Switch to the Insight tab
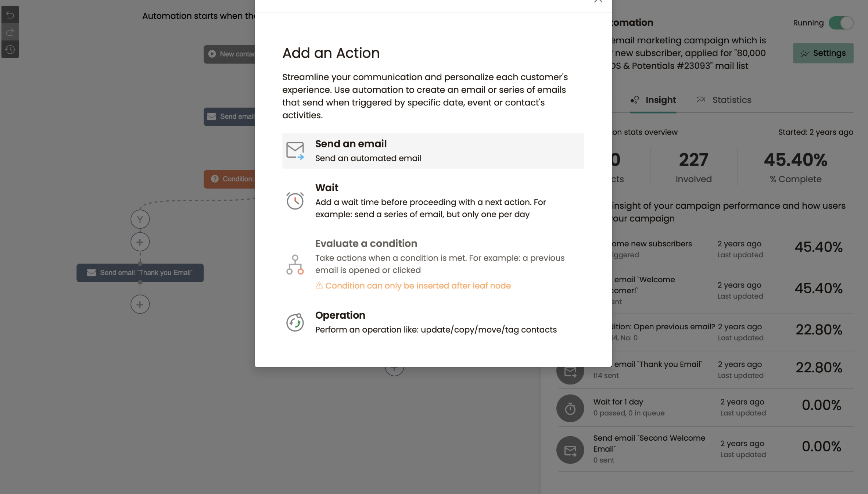Viewport: 868px width, 494px height. point(653,100)
